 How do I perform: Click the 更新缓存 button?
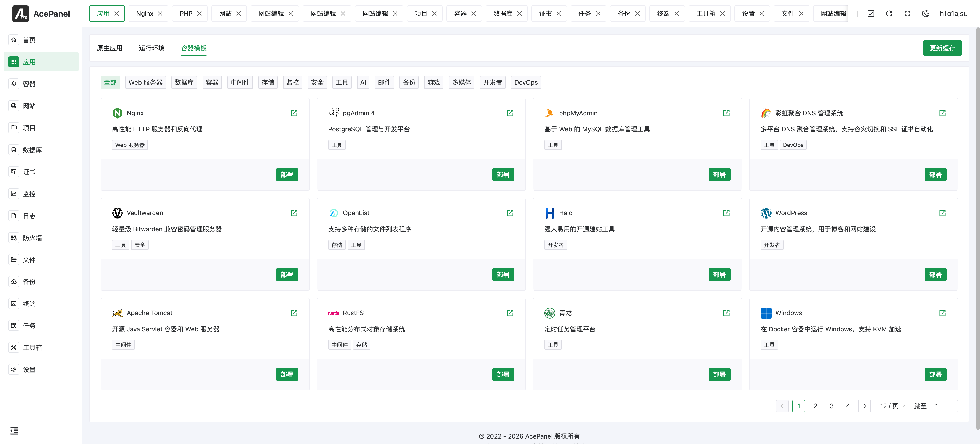(942, 48)
